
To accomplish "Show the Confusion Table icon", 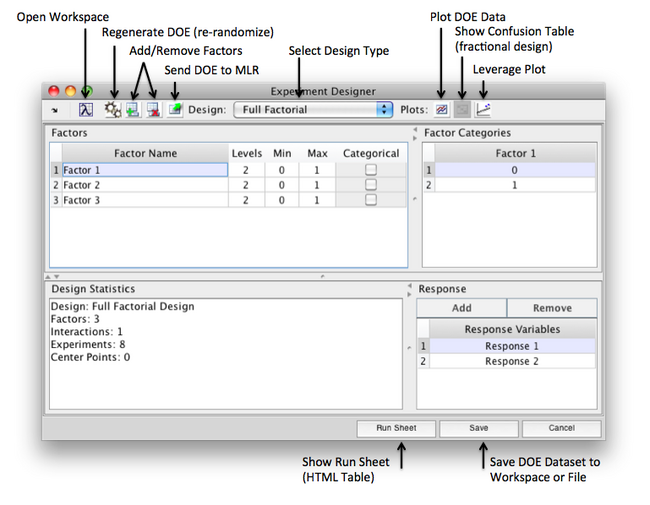I will [462, 109].
